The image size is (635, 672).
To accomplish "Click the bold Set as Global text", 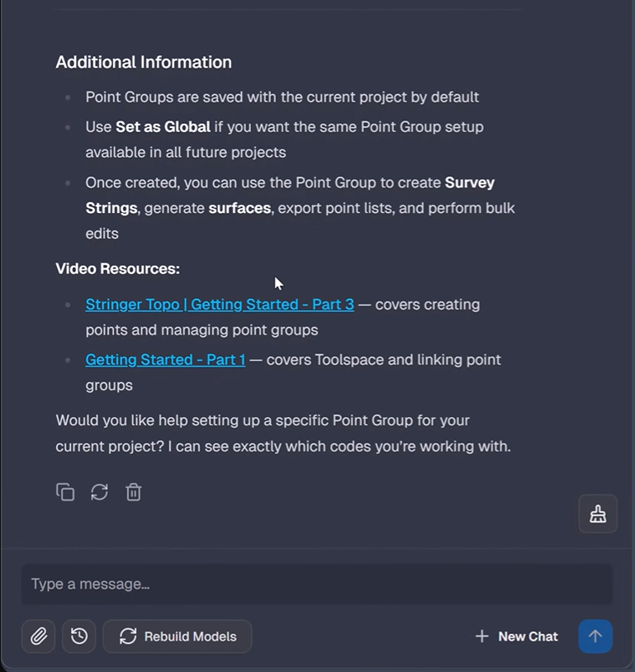I will pyautogui.click(x=163, y=127).
